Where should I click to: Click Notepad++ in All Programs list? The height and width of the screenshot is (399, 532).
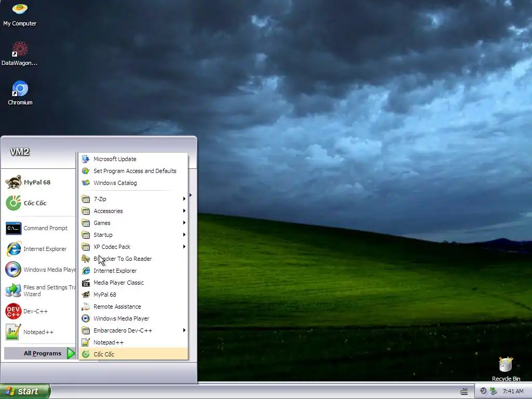point(134,342)
